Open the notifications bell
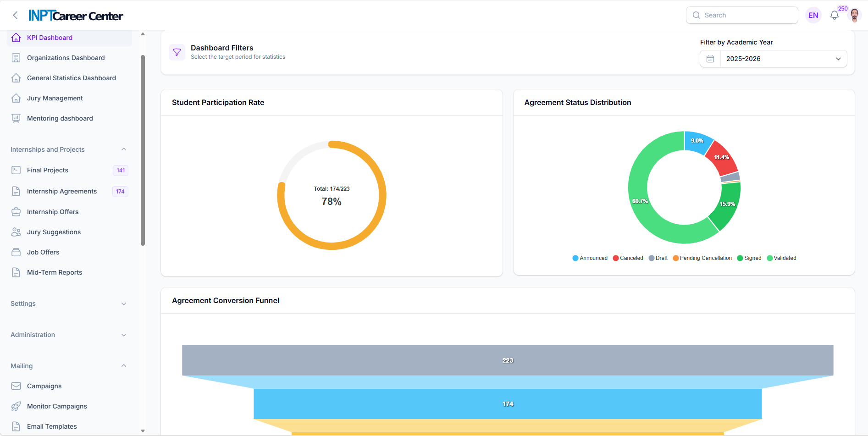The image size is (868, 436). (x=835, y=15)
